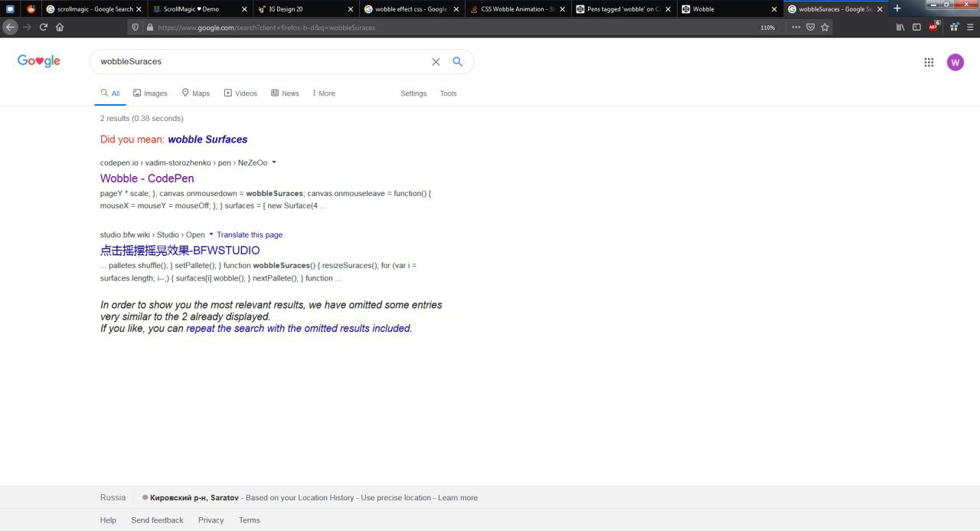The height and width of the screenshot is (531, 980).
Task: Open search Settings
Action: (413, 93)
